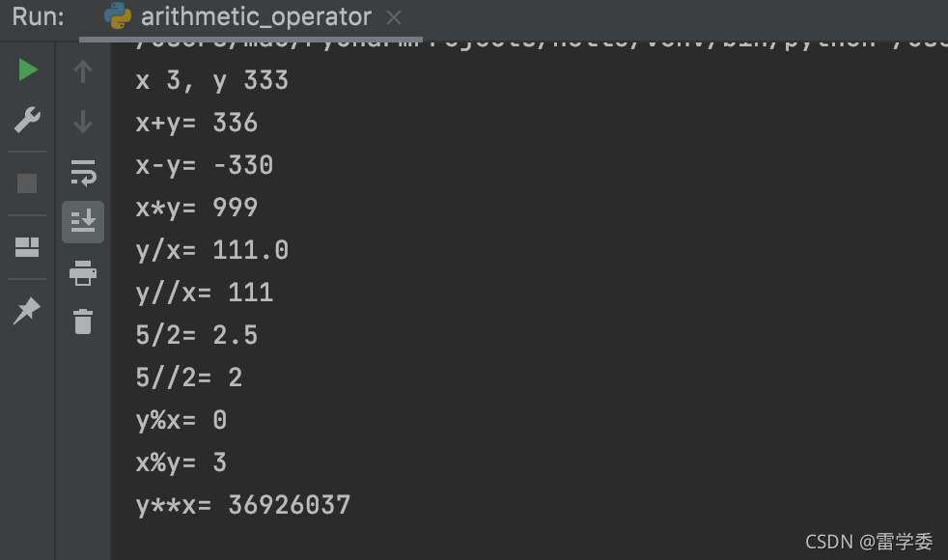Pin the arithmetic_operator run tab
This screenshot has height=560, width=948.
coord(27,310)
